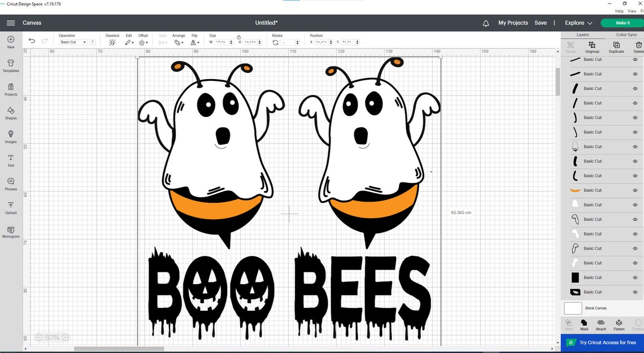Hide the black square Basic Cut layer
Image resolution: width=644 pixels, height=353 pixels.
634,277
